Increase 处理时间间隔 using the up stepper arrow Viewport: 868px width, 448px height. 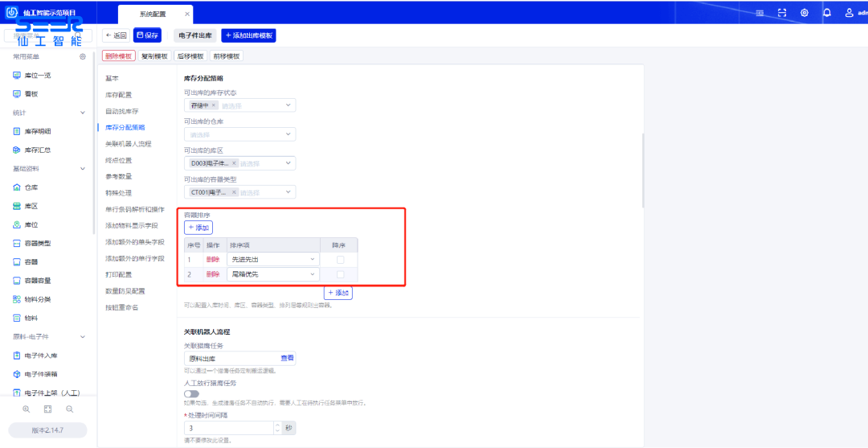tap(278, 424)
